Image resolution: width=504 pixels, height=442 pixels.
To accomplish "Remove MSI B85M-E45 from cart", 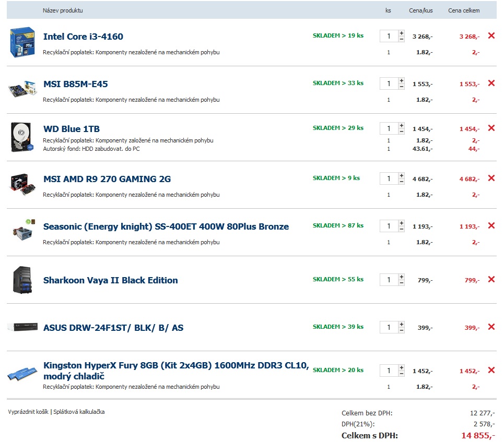I will pyautogui.click(x=491, y=83).
